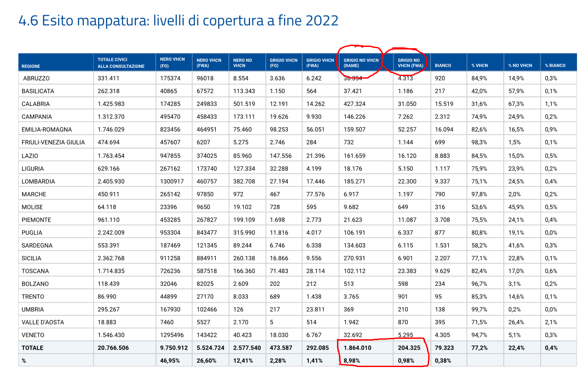Select the BASILICATA region name
This screenshot has width=588, height=374.
click(x=38, y=91)
